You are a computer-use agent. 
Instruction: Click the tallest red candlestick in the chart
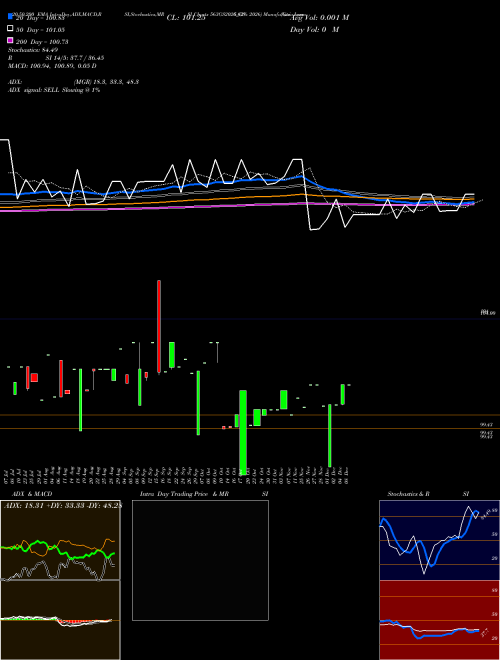point(159,327)
